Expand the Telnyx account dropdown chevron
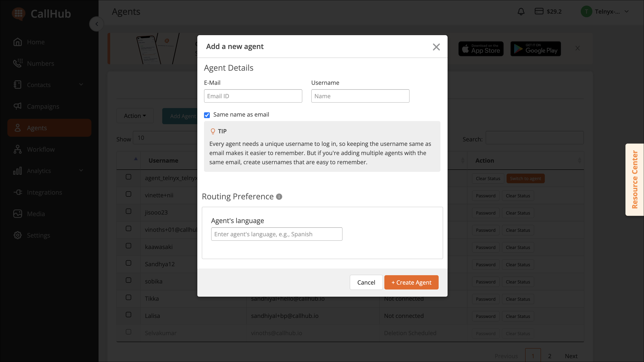Viewport: 644px width, 362px height. point(627,11)
